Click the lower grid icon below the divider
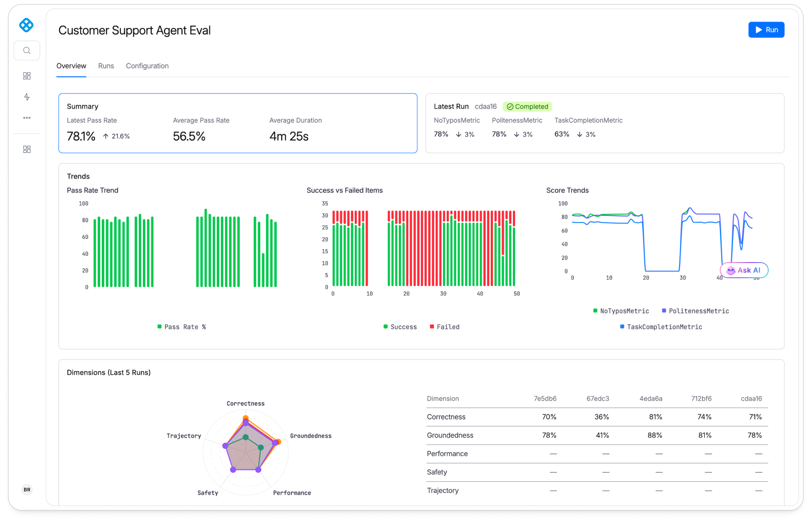The image size is (812, 523). [x=27, y=149]
